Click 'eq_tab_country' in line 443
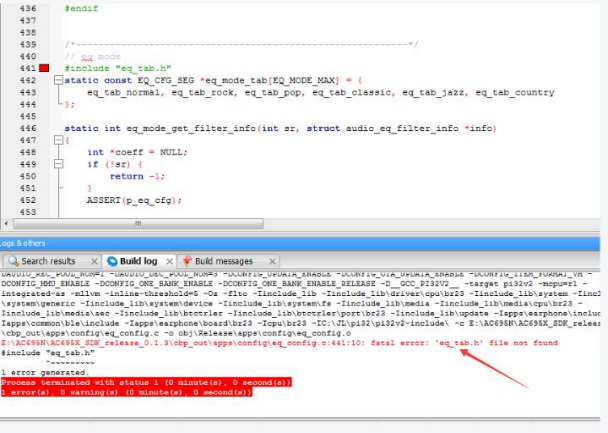The height and width of the screenshot is (433, 608). pos(515,92)
